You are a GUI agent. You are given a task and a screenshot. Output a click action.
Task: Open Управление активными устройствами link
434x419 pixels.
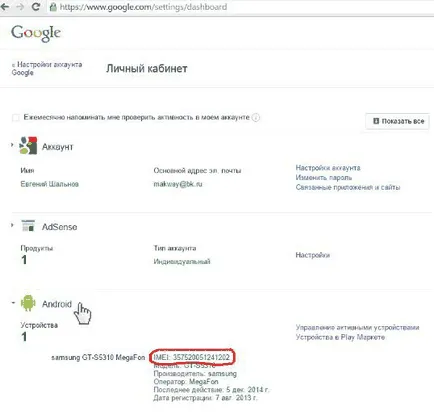[357, 327]
